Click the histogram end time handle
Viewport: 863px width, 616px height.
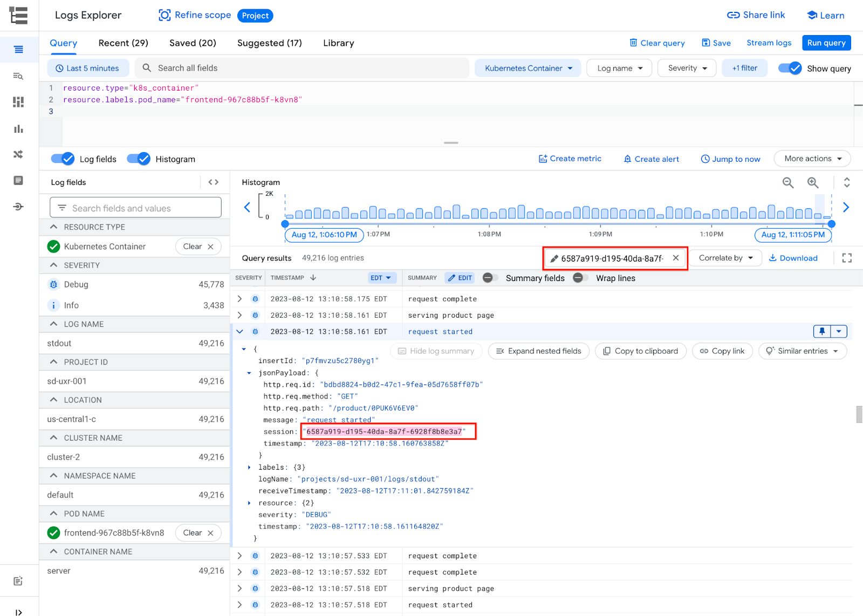pos(832,223)
